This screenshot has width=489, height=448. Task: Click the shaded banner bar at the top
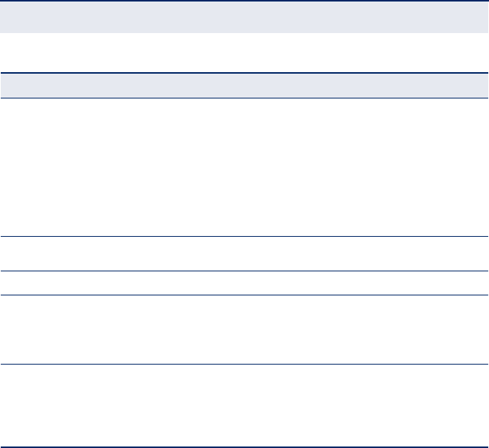(244, 17)
